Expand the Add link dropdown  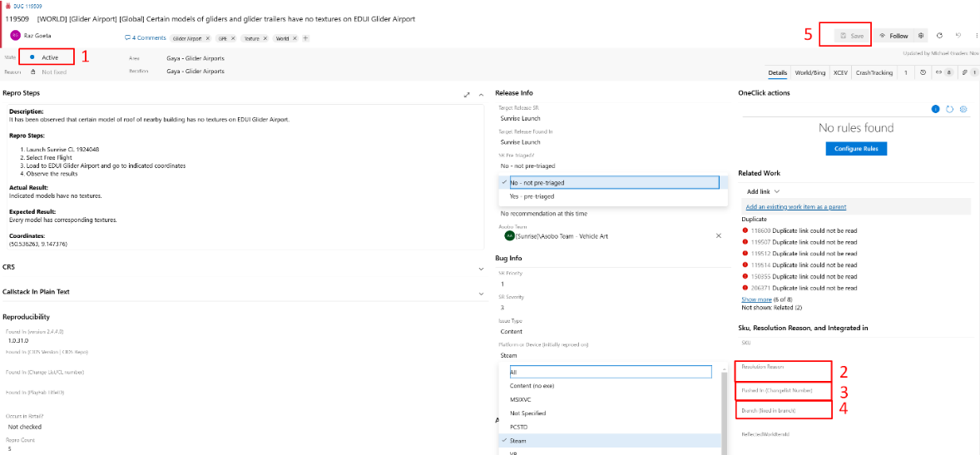(763, 191)
